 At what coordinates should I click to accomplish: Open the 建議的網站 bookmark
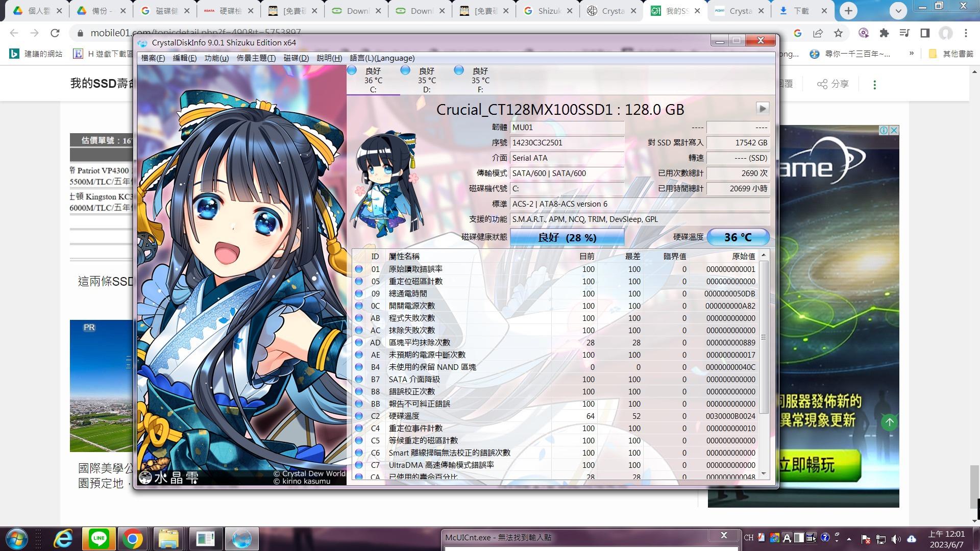point(36,54)
